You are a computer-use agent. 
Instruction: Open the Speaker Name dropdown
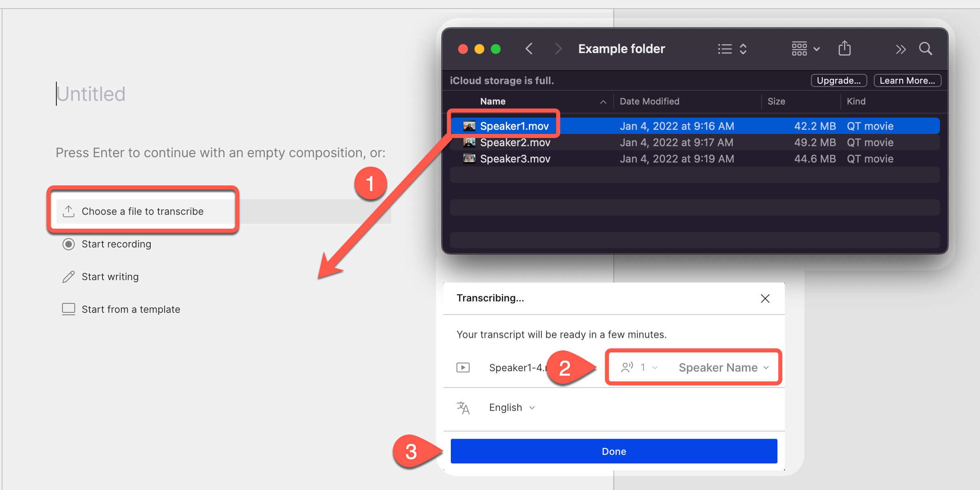pyautogui.click(x=724, y=367)
